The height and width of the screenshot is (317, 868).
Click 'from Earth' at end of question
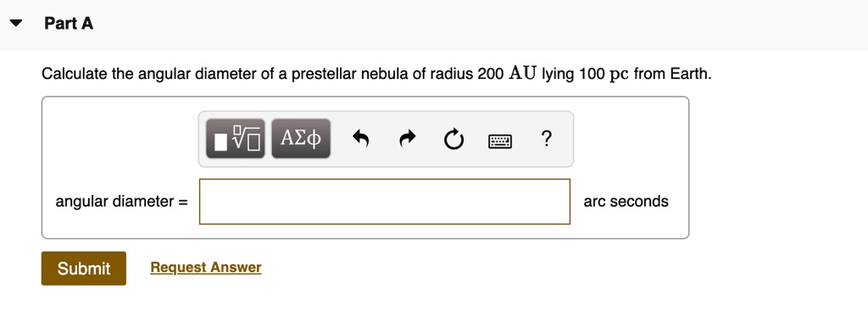click(x=672, y=74)
